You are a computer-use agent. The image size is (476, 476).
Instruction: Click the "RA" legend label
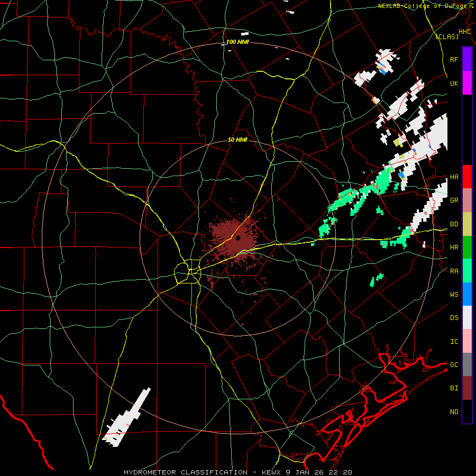click(454, 271)
